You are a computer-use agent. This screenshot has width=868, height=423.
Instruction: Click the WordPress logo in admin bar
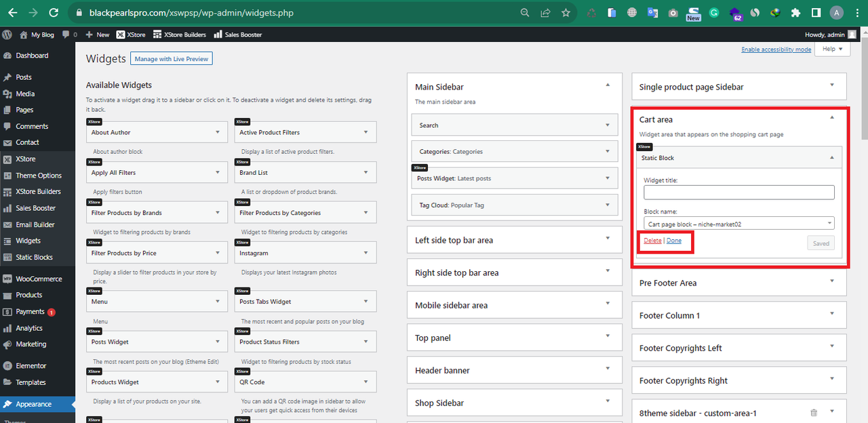tap(7, 35)
